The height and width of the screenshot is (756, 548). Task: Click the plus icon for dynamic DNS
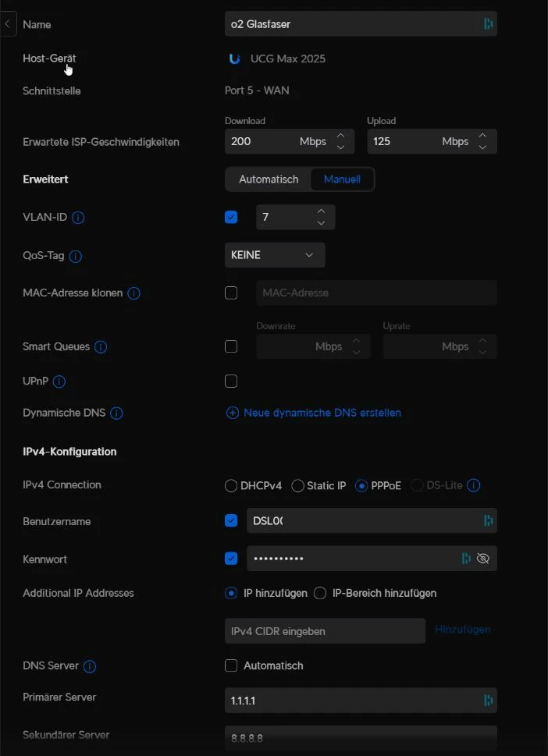pos(232,413)
